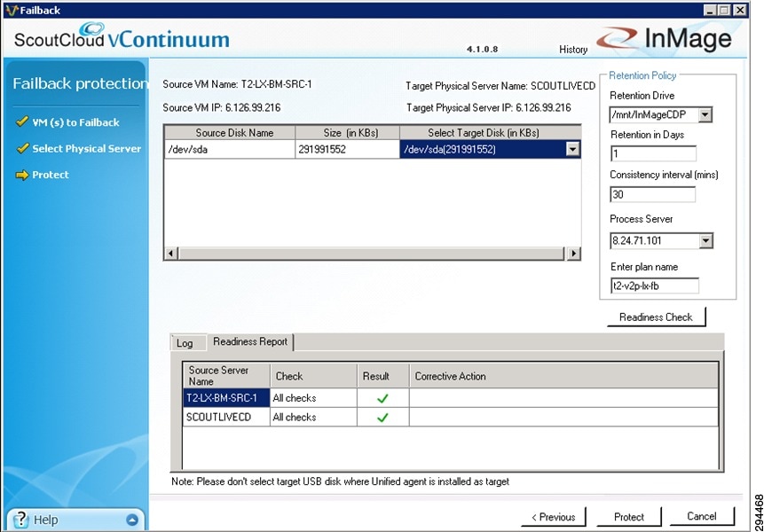The image size is (764, 532).
Task: Click the Cancel button
Action: click(702, 516)
